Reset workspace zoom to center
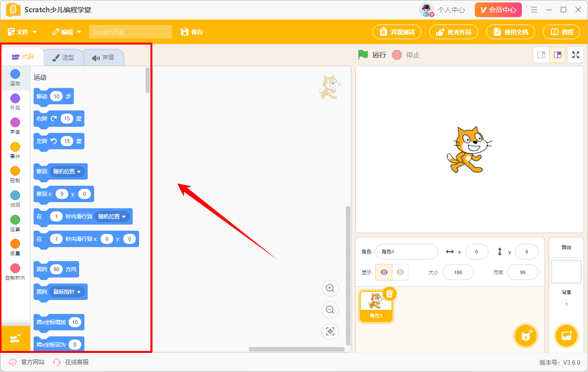 point(330,331)
